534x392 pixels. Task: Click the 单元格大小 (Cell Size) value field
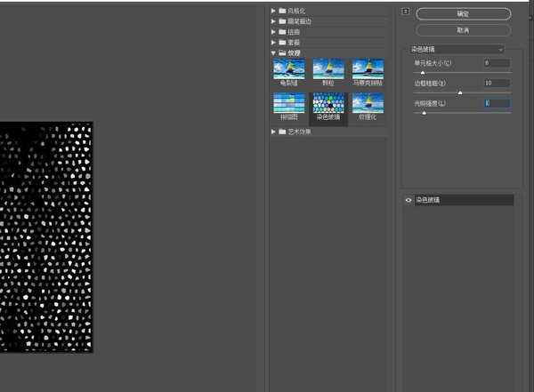(496, 63)
